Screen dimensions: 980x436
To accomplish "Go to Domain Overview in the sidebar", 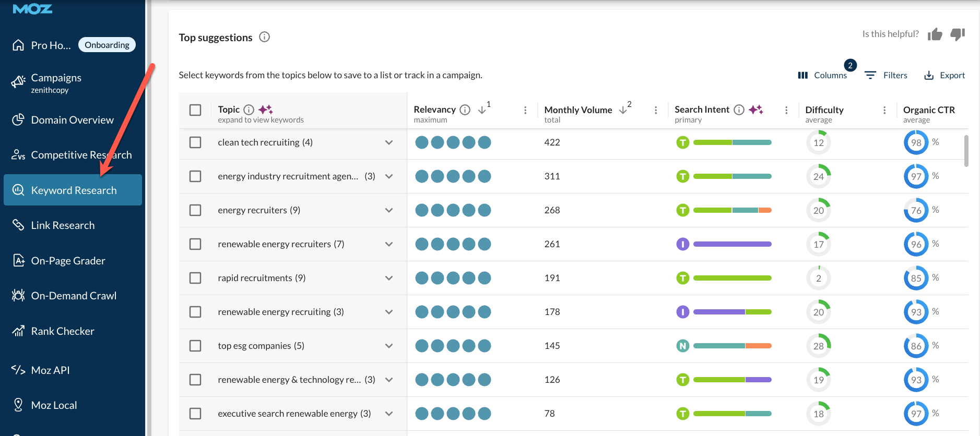I will 72,120.
